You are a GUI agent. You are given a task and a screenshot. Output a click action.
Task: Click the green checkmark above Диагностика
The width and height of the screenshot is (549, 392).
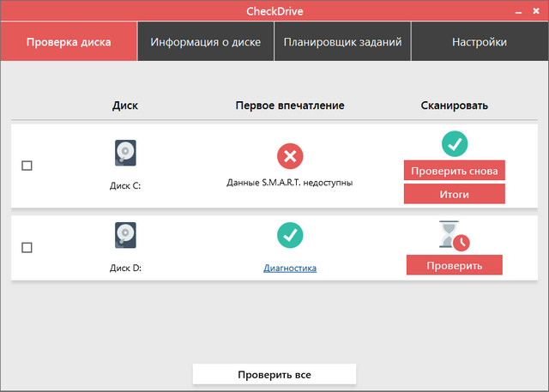(290, 235)
